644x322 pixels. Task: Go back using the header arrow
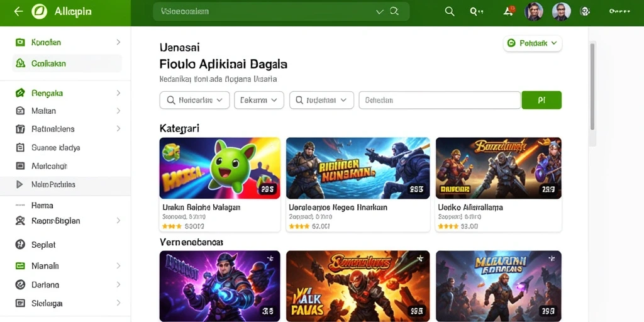pyautogui.click(x=18, y=11)
